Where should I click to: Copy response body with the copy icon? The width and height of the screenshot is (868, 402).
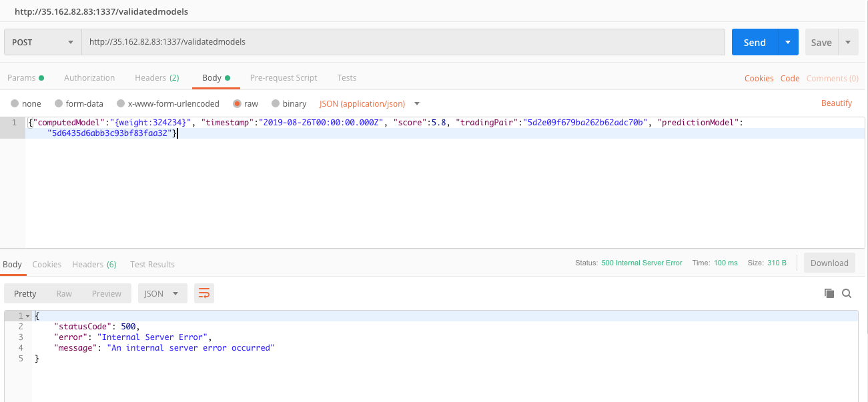(829, 293)
